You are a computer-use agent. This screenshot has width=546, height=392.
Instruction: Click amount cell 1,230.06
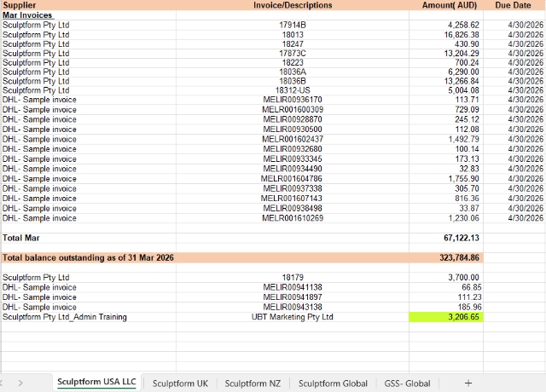(x=446, y=218)
